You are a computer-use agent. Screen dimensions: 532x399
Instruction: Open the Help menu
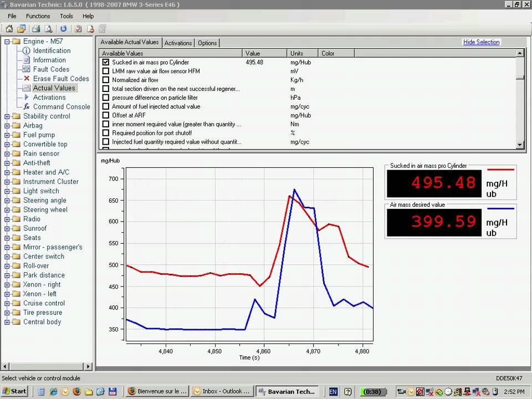pos(88,16)
